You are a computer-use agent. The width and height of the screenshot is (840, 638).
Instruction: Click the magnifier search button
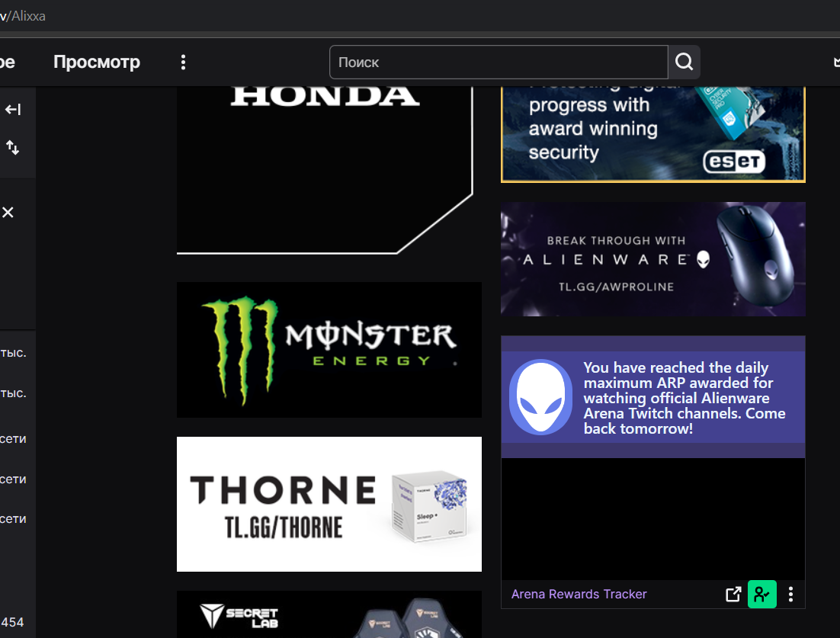pos(684,63)
